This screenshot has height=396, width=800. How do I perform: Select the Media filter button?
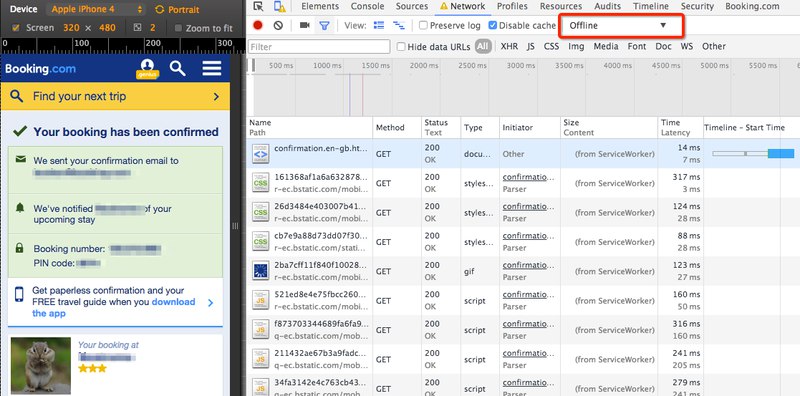[x=606, y=46]
